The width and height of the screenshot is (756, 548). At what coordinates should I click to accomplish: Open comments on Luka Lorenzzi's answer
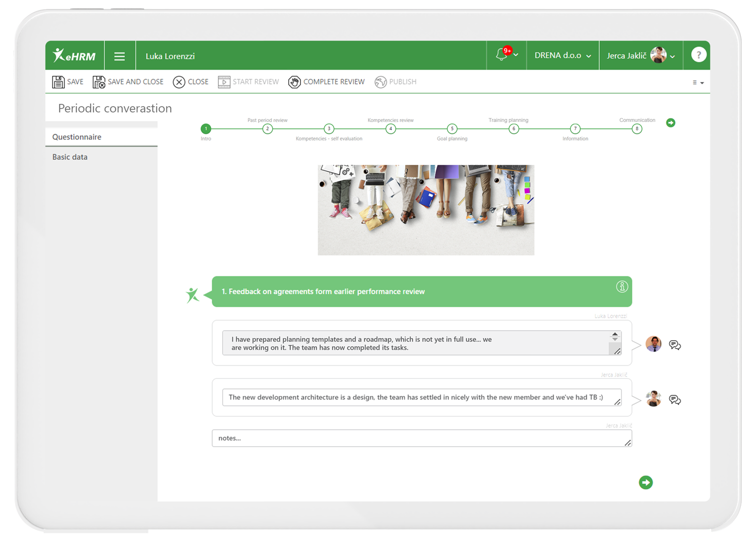click(x=674, y=345)
